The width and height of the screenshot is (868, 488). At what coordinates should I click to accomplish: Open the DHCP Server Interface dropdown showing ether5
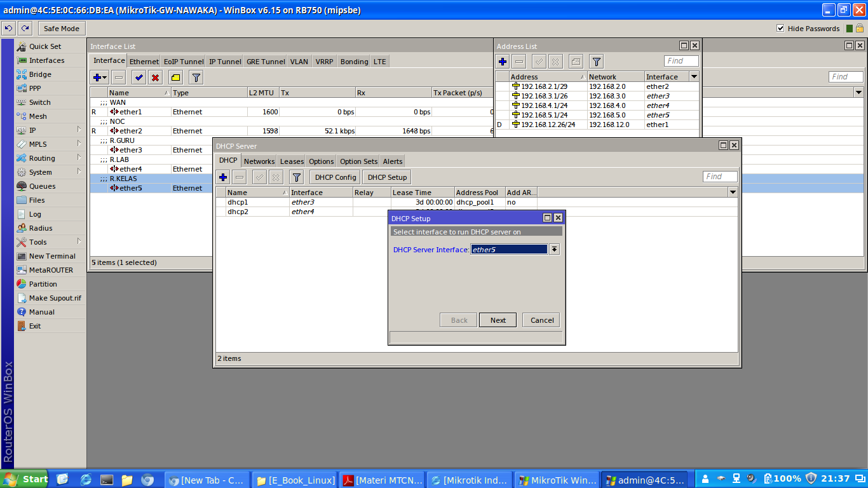tap(553, 249)
